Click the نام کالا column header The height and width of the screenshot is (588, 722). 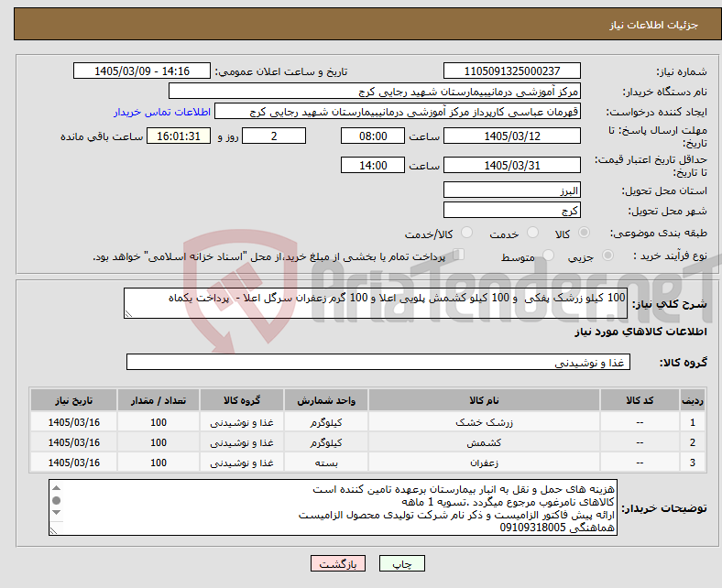pos(484,400)
